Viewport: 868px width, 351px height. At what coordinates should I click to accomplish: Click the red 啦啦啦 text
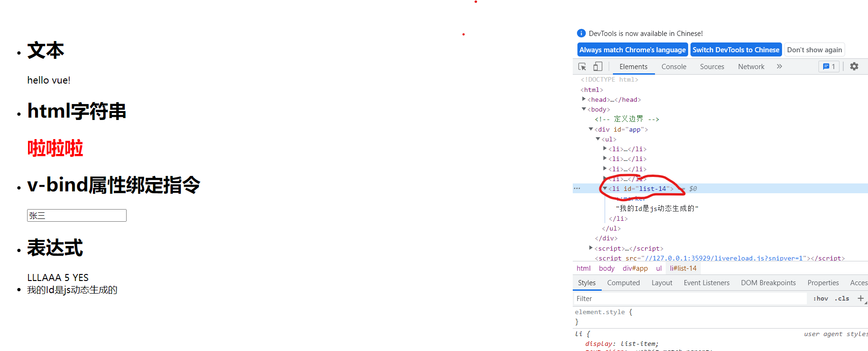click(x=55, y=148)
